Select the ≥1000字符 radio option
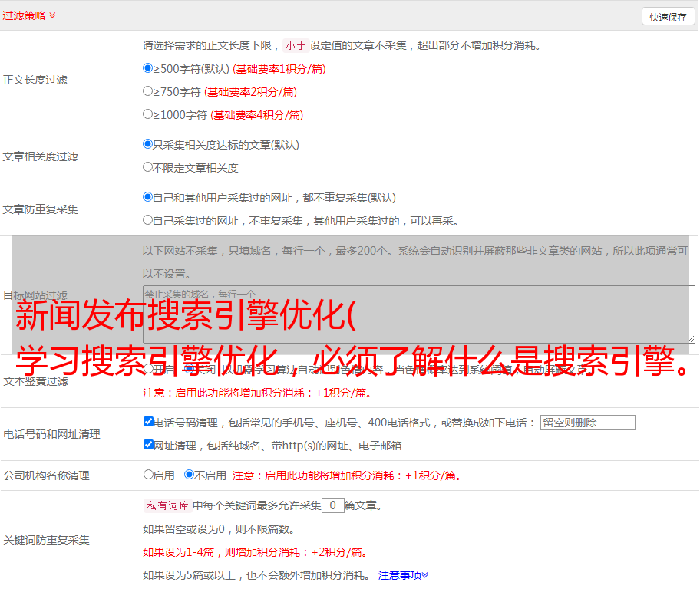 (x=147, y=114)
